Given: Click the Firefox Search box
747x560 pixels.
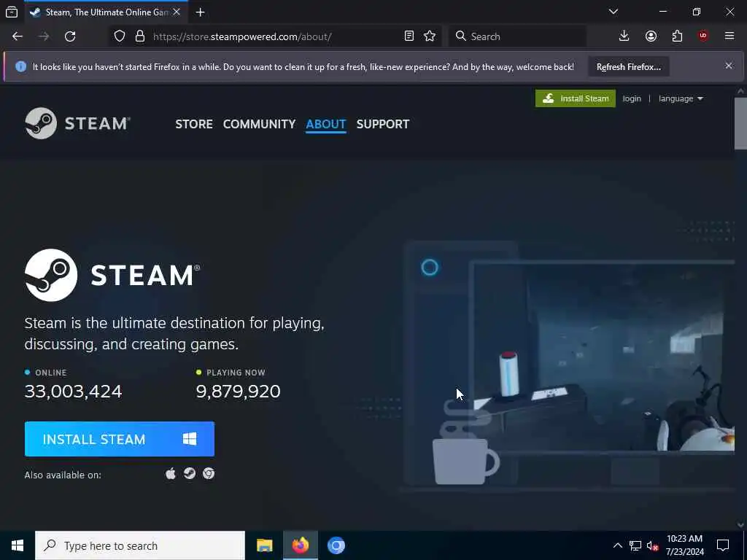Looking at the screenshot, I should [x=518, y=36].
